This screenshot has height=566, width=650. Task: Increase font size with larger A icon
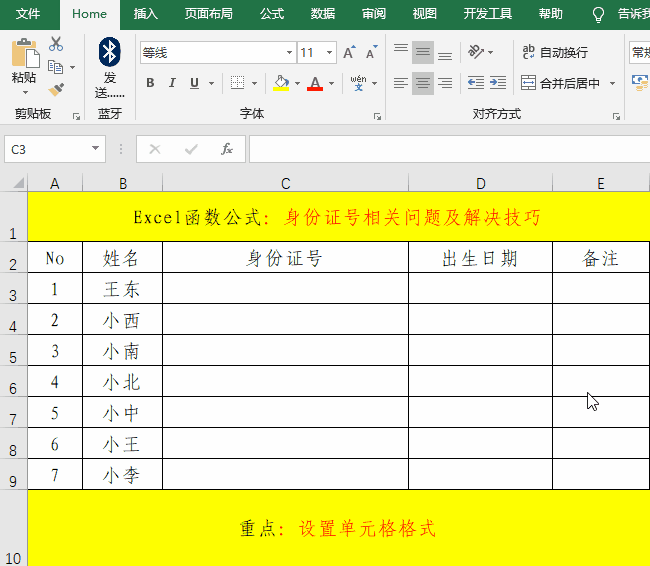coord(348,53)
